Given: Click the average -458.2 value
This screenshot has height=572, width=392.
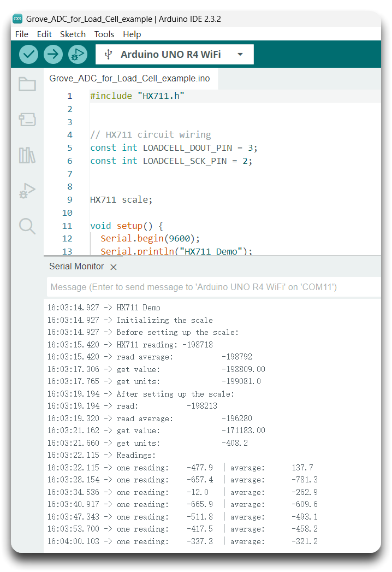Looking at the screenshot, I should pyautogui.click(x=305, y=529).
